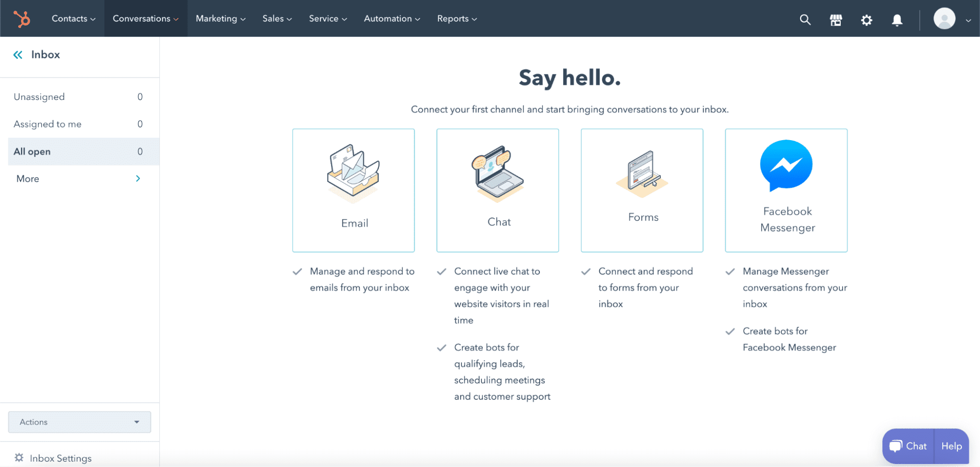Image resolution: width=980 pixels, height=467 pixels.
Task: Click the Unassigned count of 0
Action: click(x=140, y=97)
